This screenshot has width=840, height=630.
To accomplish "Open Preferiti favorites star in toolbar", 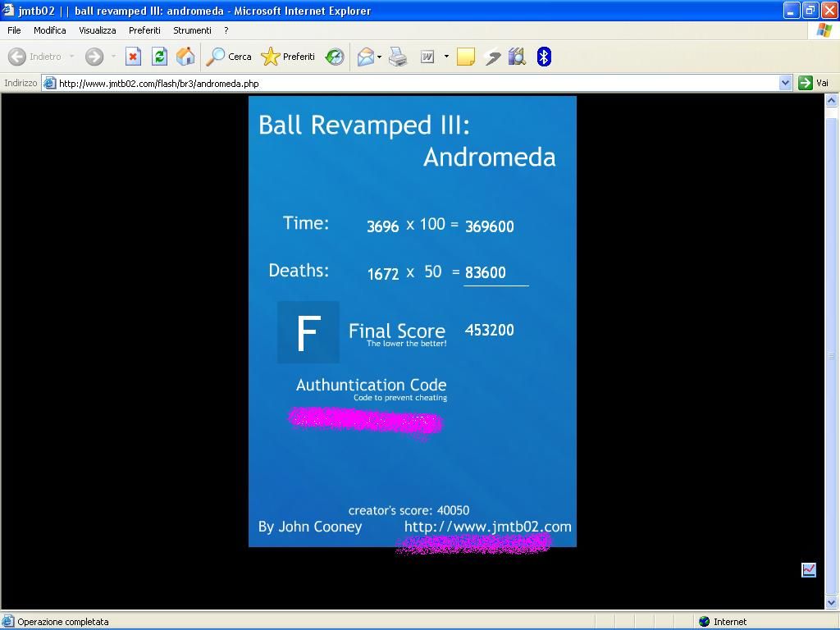I will pos(288,57).
